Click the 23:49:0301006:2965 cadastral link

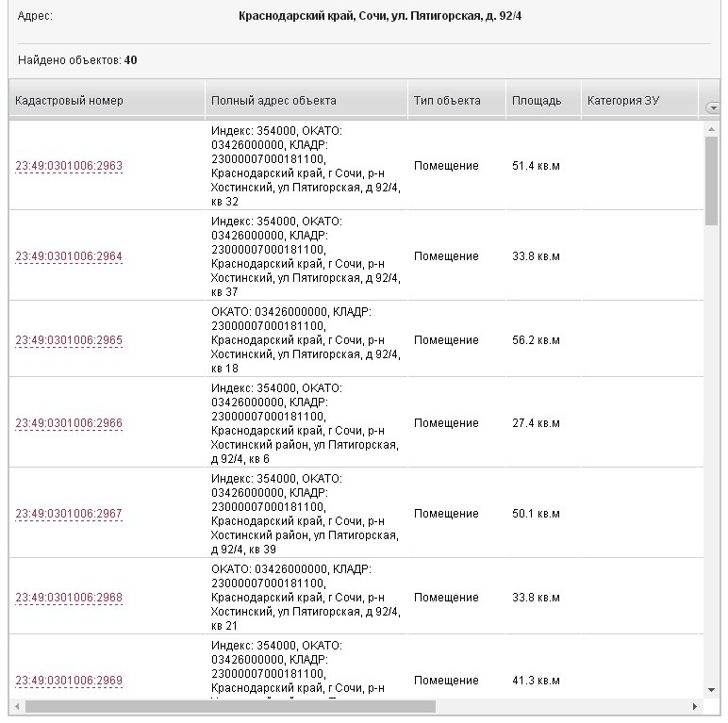[69, 341]
